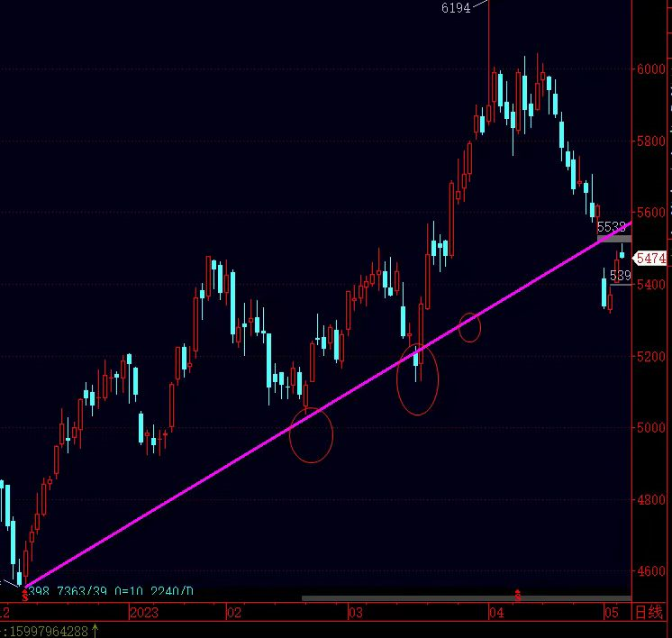Click the 日线 period label
This screenshot has width=672, height=638.
coord(649,612)
